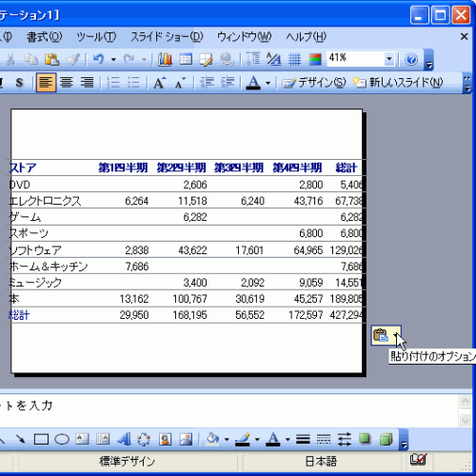This screenshot has height=476, width=476.
Task: Click the デザイン button
Action: pyautogui.click(x=314, y=83)
